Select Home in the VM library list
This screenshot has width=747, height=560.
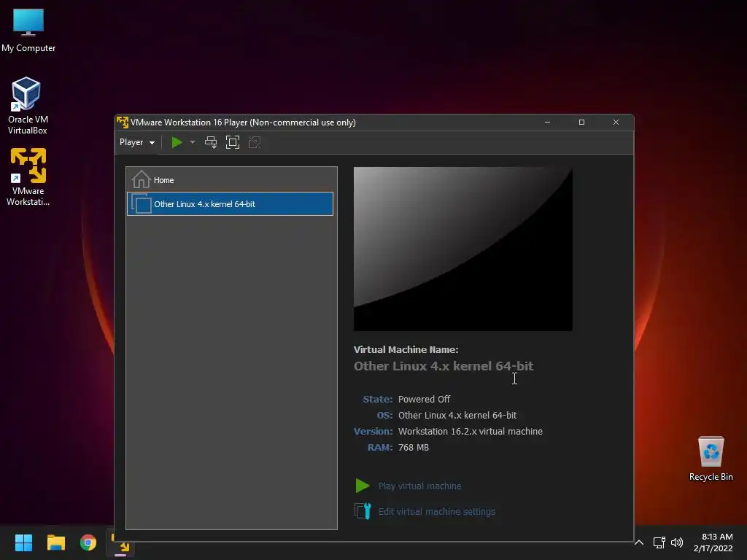click(x=230, y=180)
